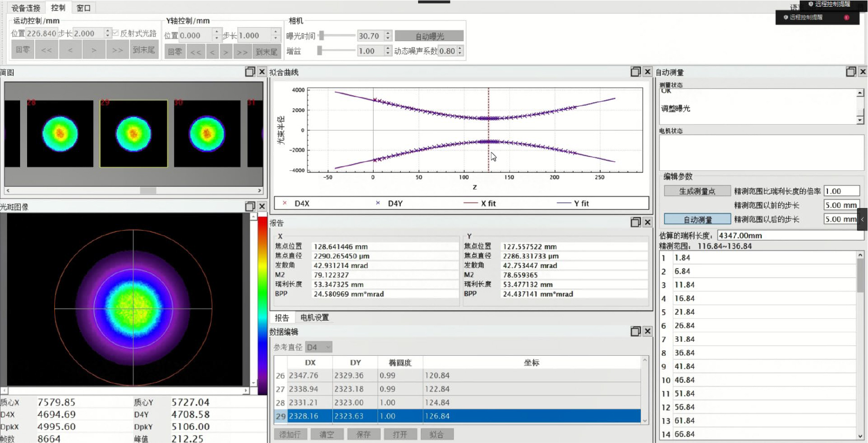This screenshot has width=868, height=443.
Task: Toggle the 反射式光路 checkbox
Action: pos(116,33)
